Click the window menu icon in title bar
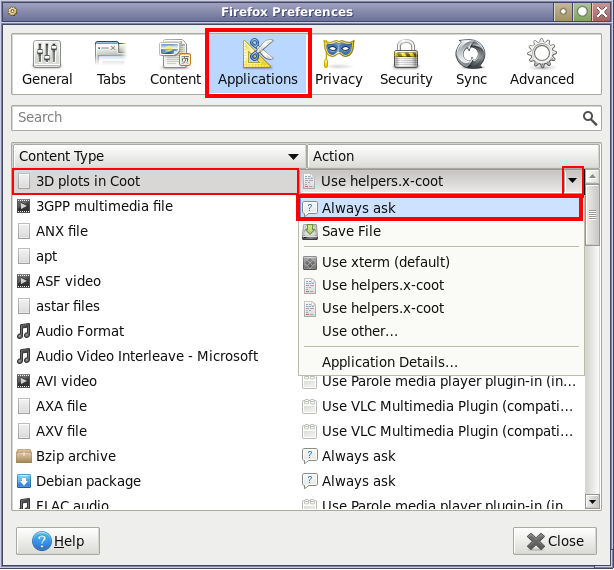The image size is (614, 570). tap(12, 11)
